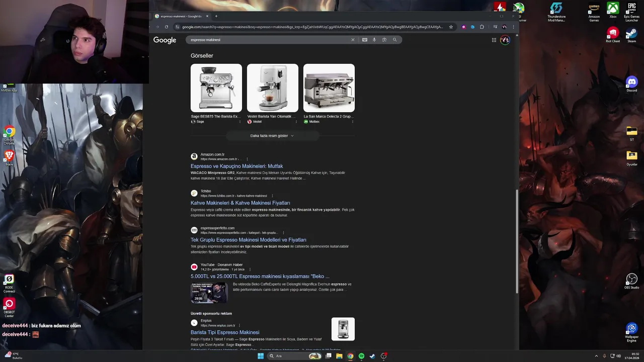Open the Google account avatar
The height and width of the screenshot is (362, 644).
coord(505,40)
